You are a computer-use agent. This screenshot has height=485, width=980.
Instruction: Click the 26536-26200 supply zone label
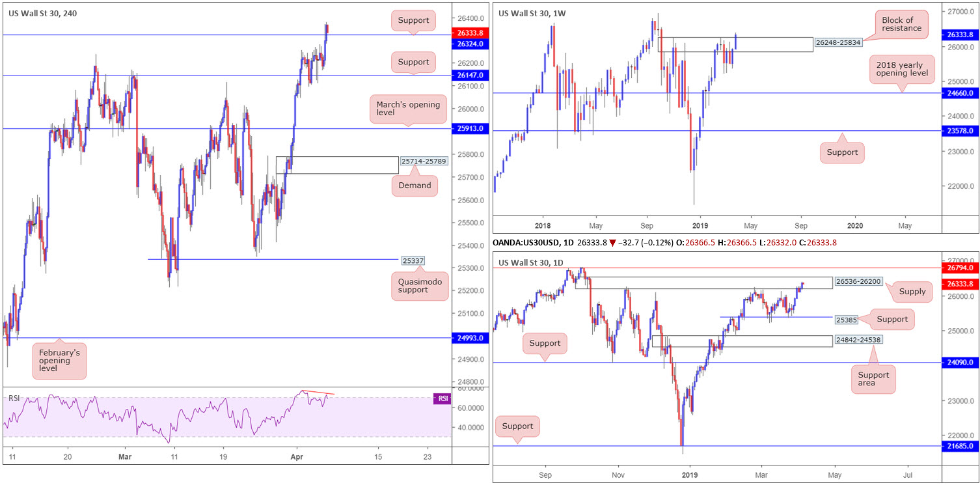click(858, 282)
